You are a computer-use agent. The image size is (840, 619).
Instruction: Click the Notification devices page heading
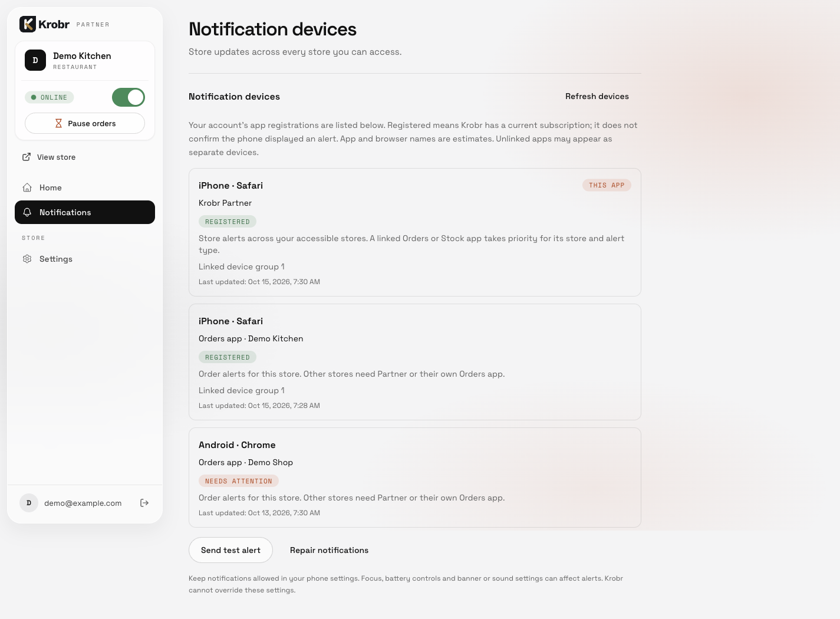tap(272, 29)
